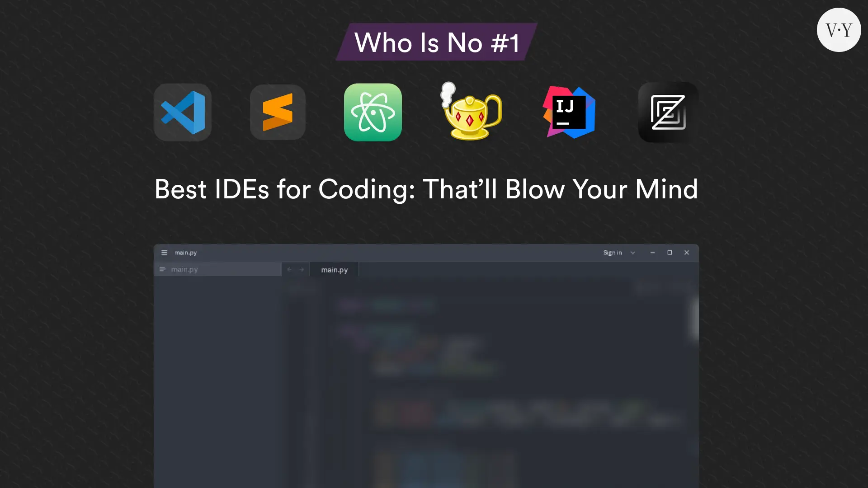This screenshot has height=488, width=868.
Task: Select the IntelliJ IDEA icon
Action: [x=568, y=112]
